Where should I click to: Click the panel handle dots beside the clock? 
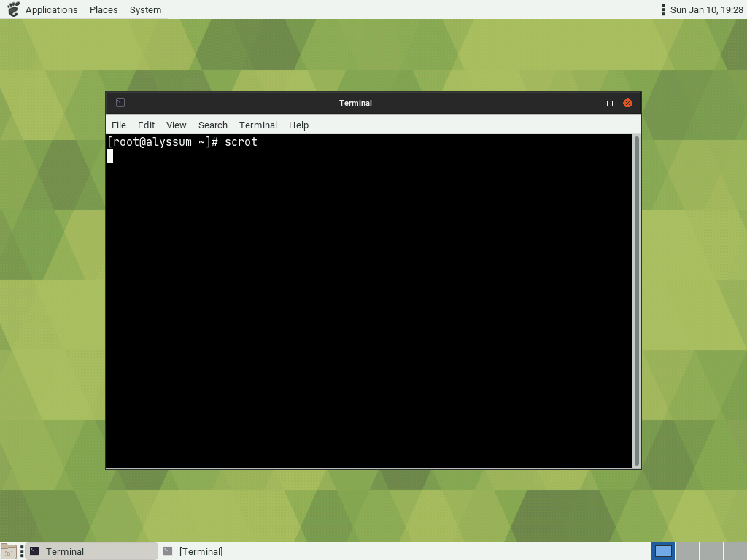(x=662, y=9)
